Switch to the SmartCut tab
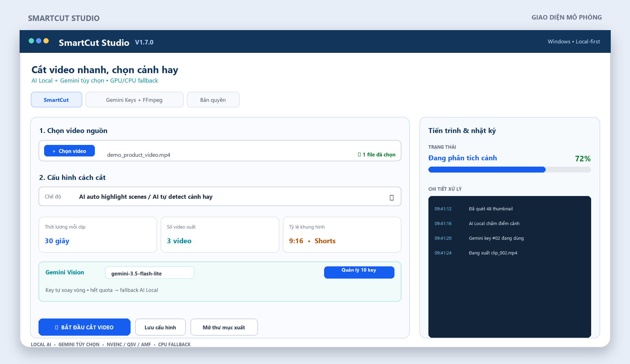This screenshot has height=364, width=630. (x=56, y=100)
